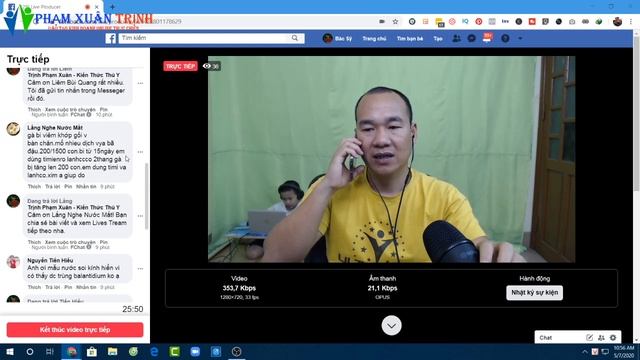
Task: Open options for Láng Nghe Nước Mắt comment
Action: pyautogui.click(x=140, y=152)
